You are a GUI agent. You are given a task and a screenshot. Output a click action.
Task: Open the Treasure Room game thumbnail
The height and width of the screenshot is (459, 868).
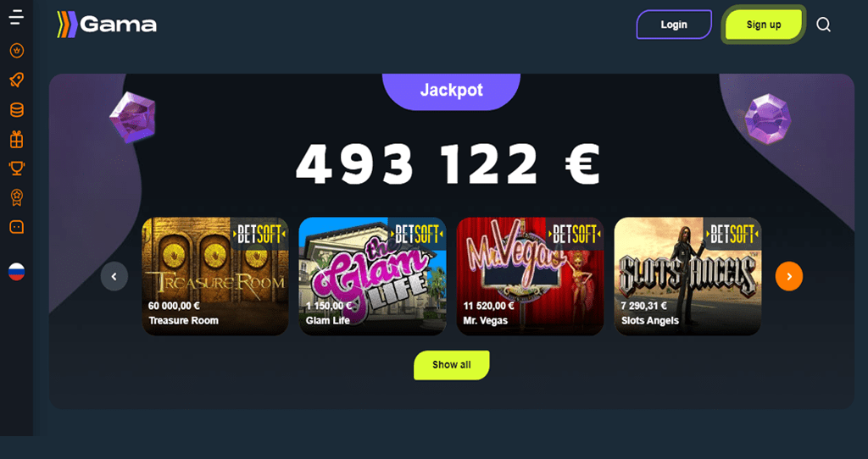(215, 276)
